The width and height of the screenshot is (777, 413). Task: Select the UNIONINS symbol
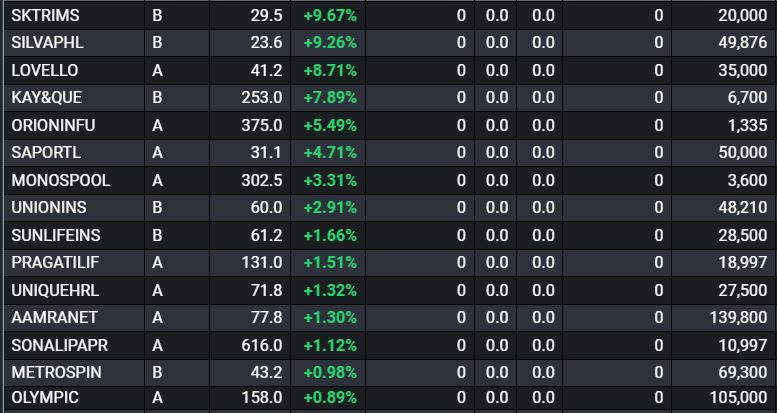pyautogui.click(x=49, y=207)
